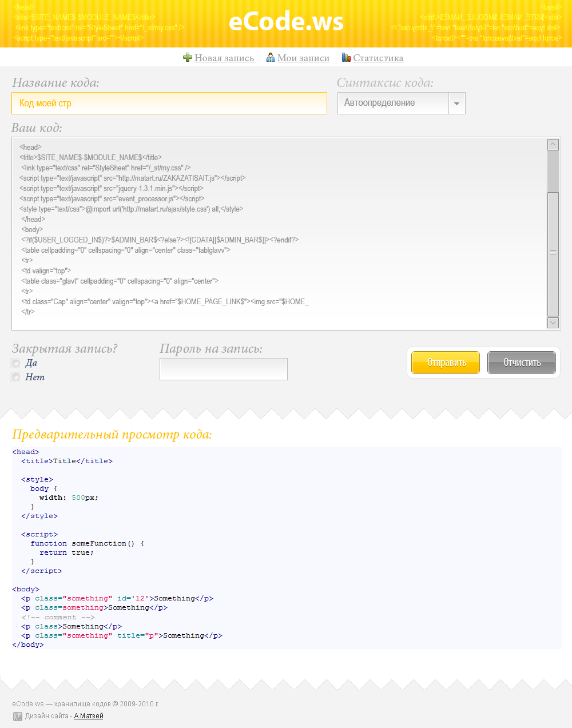Click the person icon next to Мои записи
The height and width of the screenshot is (728, 572).
click(269, 57)
